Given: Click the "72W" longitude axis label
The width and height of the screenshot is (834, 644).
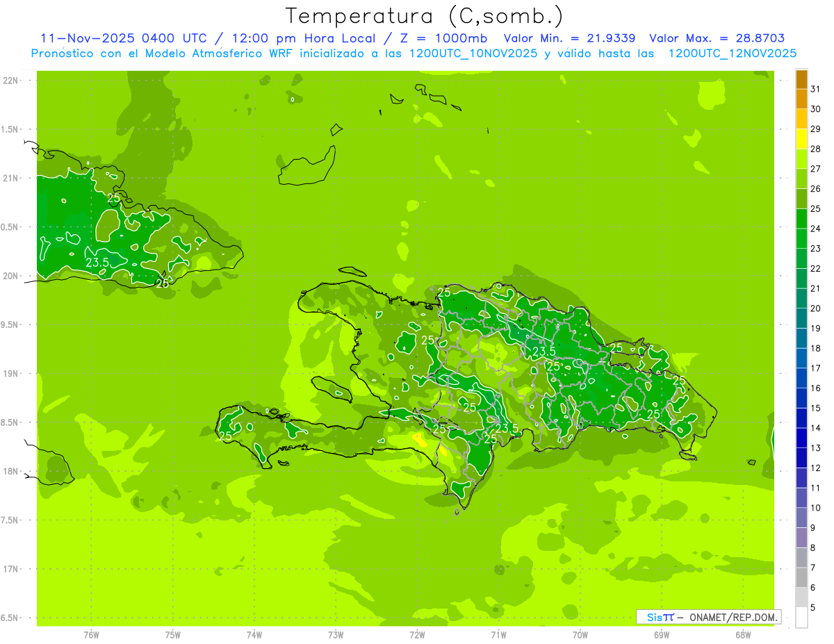Looking at the screenshot, I should coord(417,634).
